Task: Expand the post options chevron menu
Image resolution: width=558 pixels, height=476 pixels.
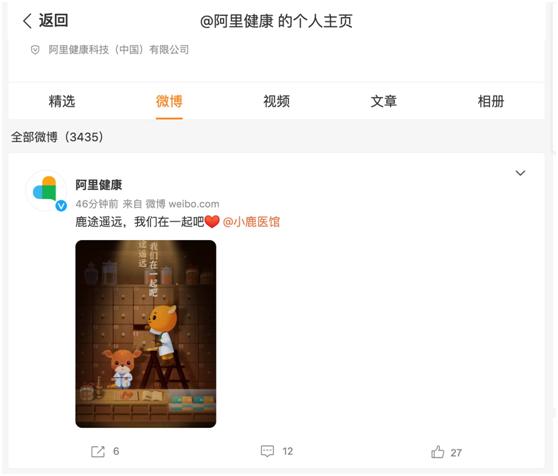Action: pyautogui.click(x=520, y=173)
